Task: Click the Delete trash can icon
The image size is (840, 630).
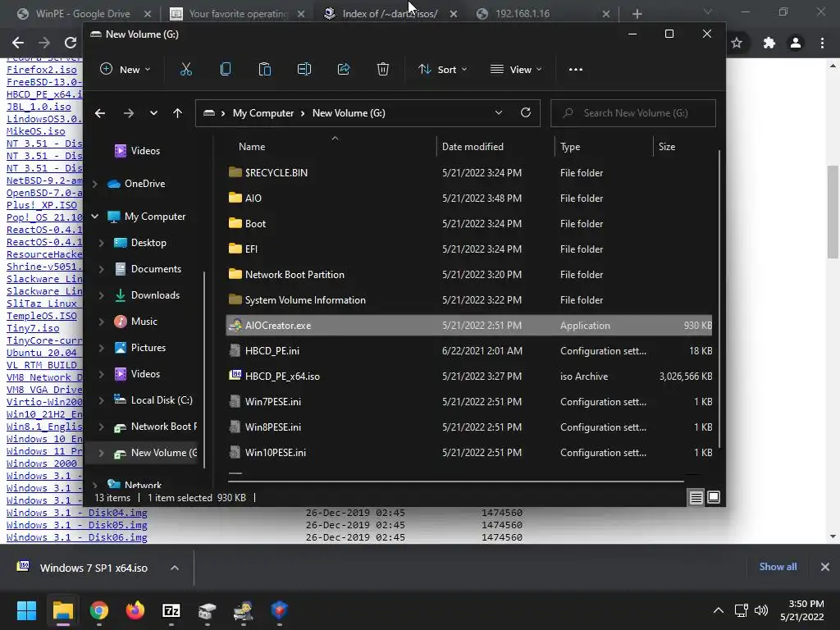Action: click(382, 69)
